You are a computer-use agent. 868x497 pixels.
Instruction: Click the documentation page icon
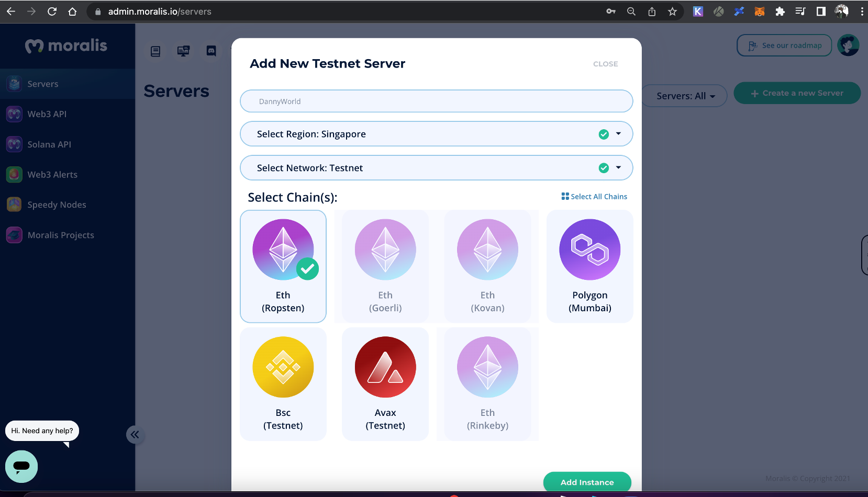pos(155,51)
